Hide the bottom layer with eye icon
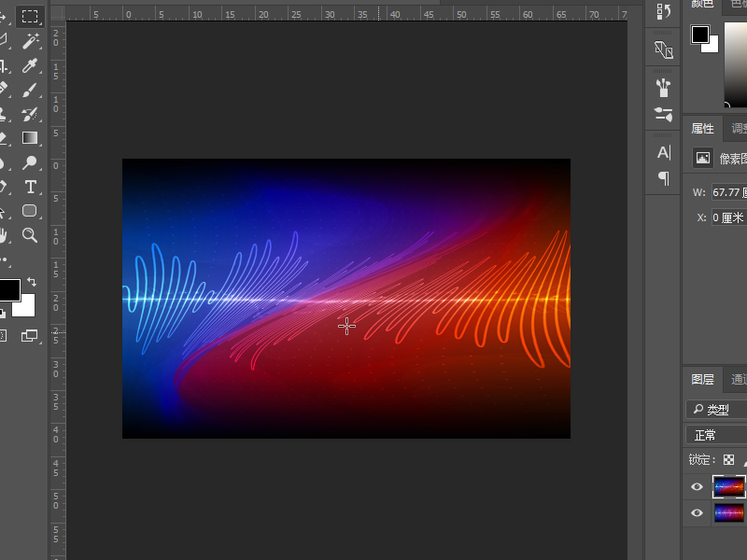This screenshot has height=560, width=747. pyautogui.click(x=697, y=513)
